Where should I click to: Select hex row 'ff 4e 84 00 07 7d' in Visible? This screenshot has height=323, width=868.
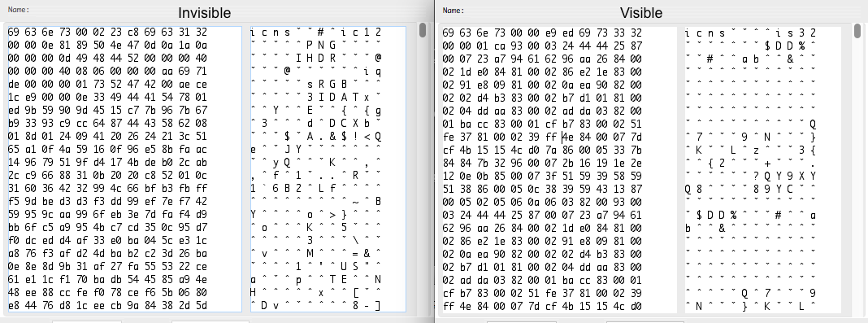543,306
